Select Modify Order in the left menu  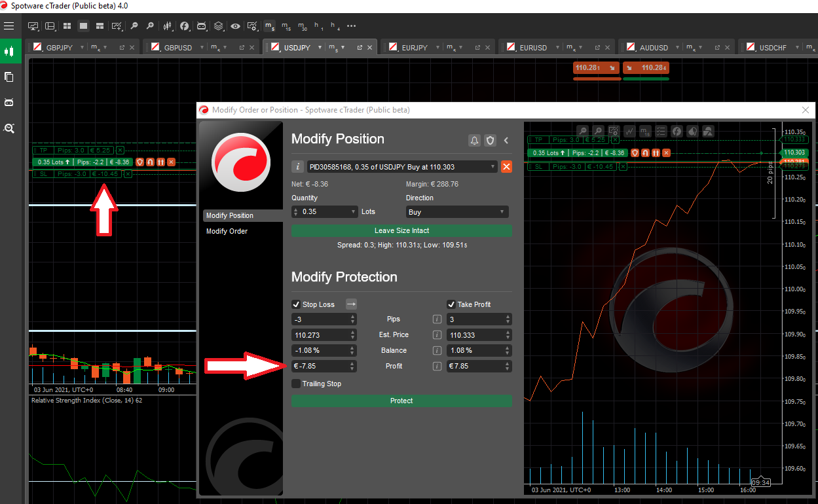(x=227, y=231)
